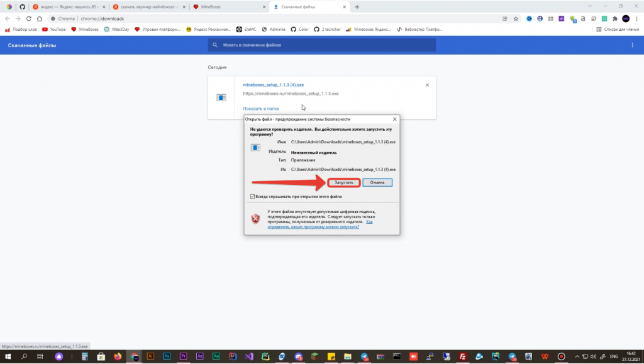This screenshot has height=364, width=644.
Task: Open Photoshop from the Windows taskbar
Action: coord(167,356)
